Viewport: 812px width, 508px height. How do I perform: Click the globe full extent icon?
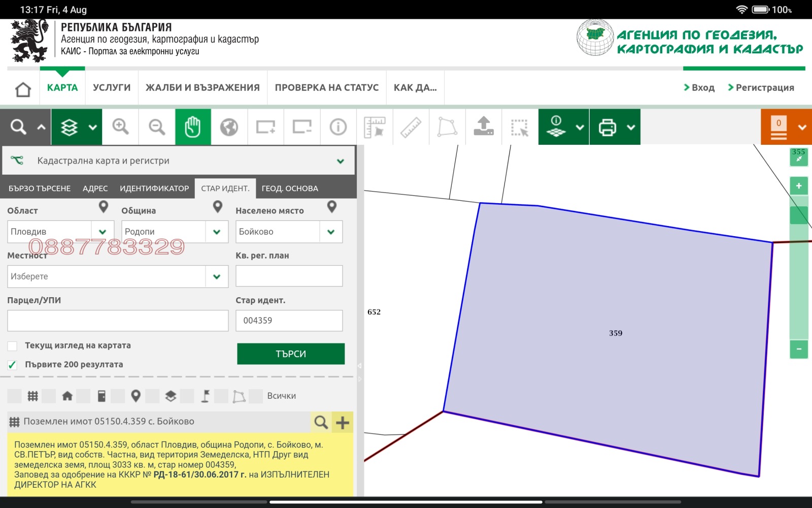(229, 126)
